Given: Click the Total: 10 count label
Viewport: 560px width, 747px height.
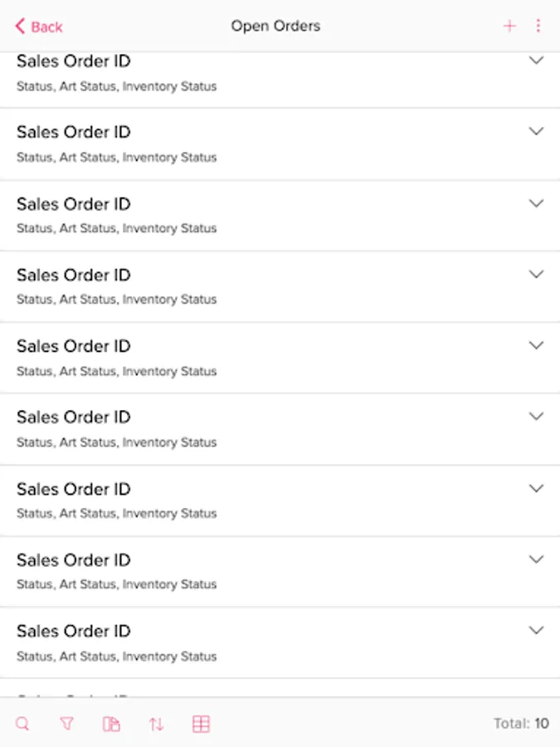Looking at the screenshot, I should 521,724.
